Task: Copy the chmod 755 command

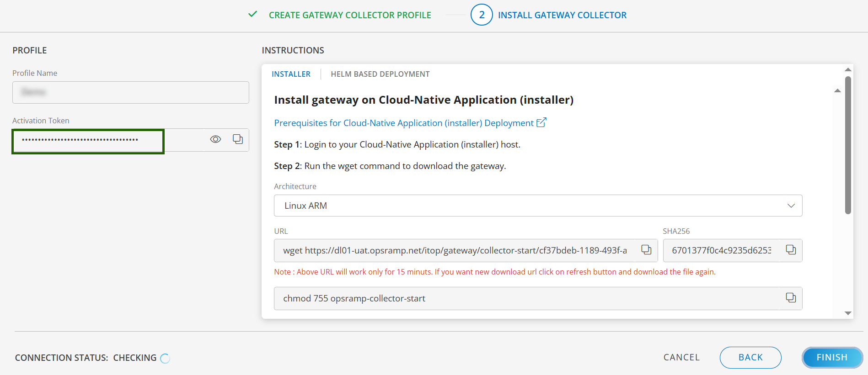Action: [791, 298]
